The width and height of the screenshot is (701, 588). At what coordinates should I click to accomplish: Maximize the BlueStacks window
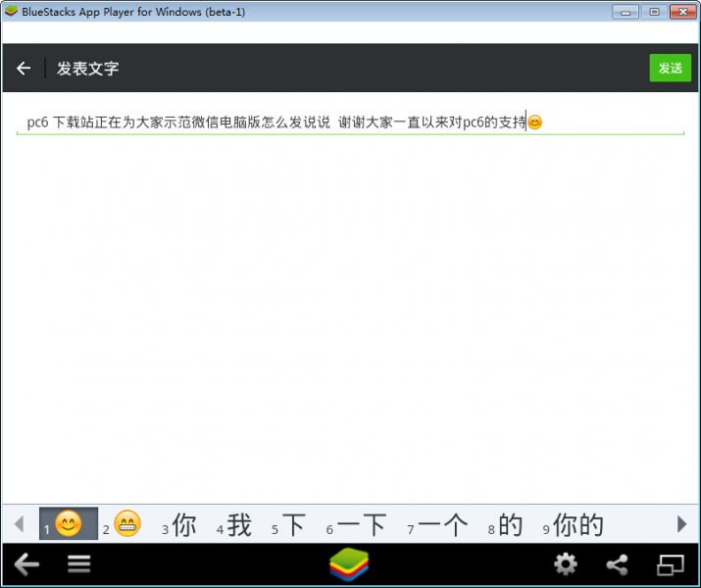pyautogui.click(x=654, y=12)
